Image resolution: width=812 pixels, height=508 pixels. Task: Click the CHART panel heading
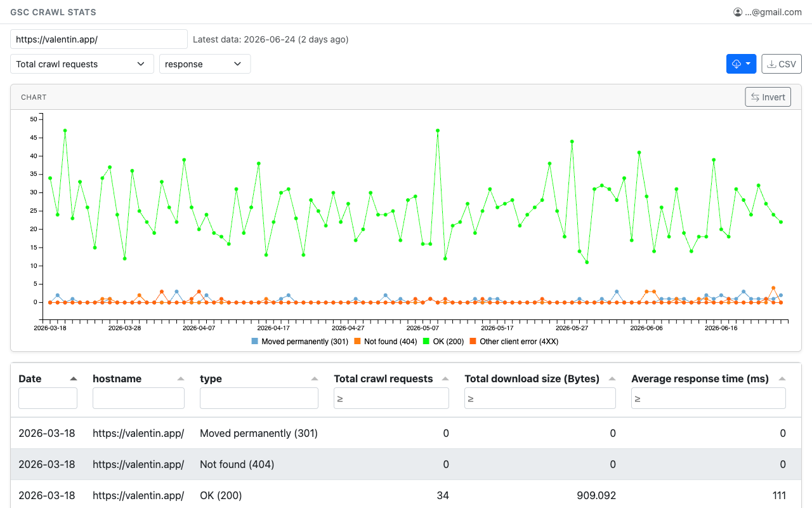(x=34, y=97)
